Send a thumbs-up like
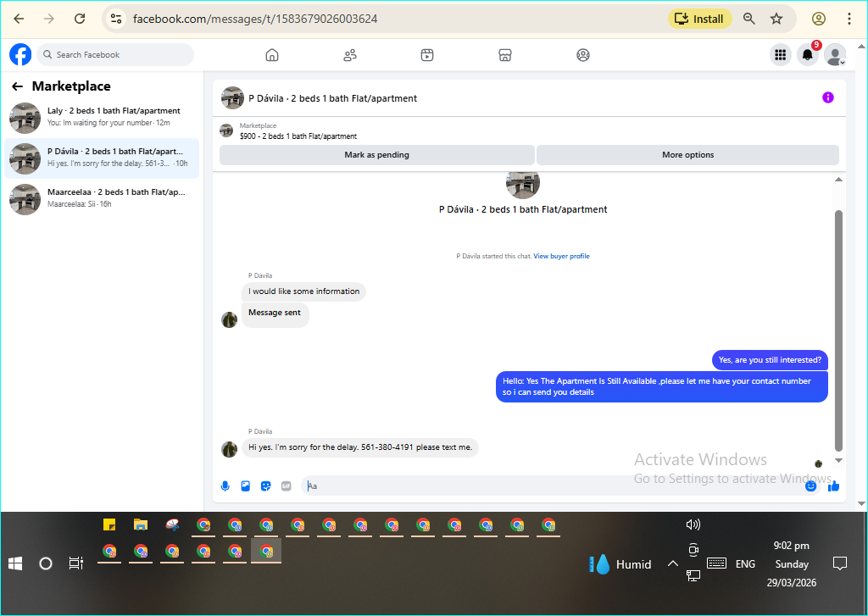Image resolution: width=868 pixels, height=616 pixels. coord(834,486)
